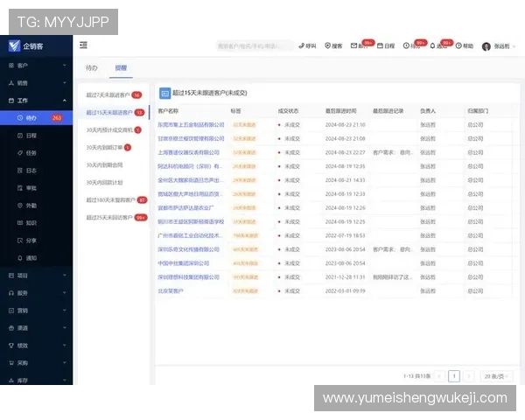
Task: Open customer link 深圳理想科技集团有限公司
Action: 188,277
